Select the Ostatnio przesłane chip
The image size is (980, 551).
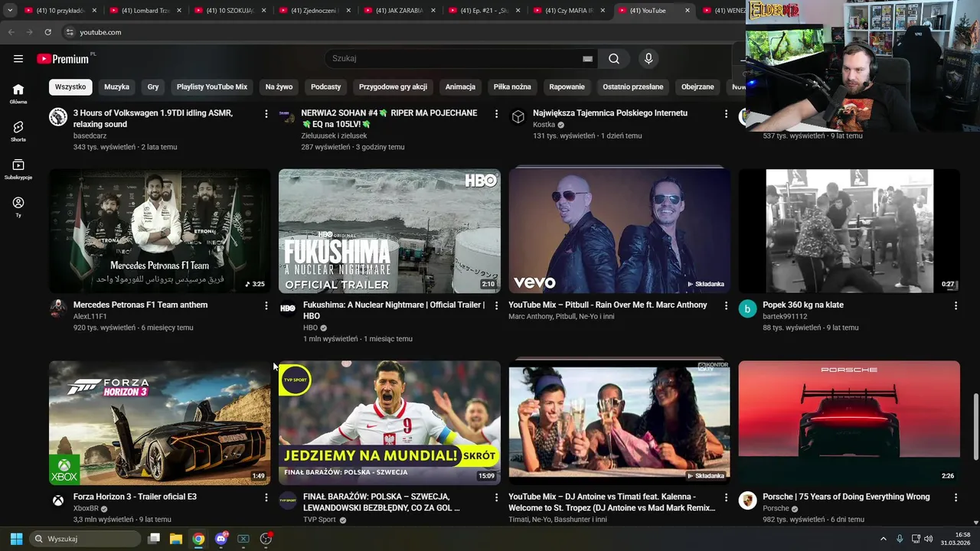pos(633,87)
